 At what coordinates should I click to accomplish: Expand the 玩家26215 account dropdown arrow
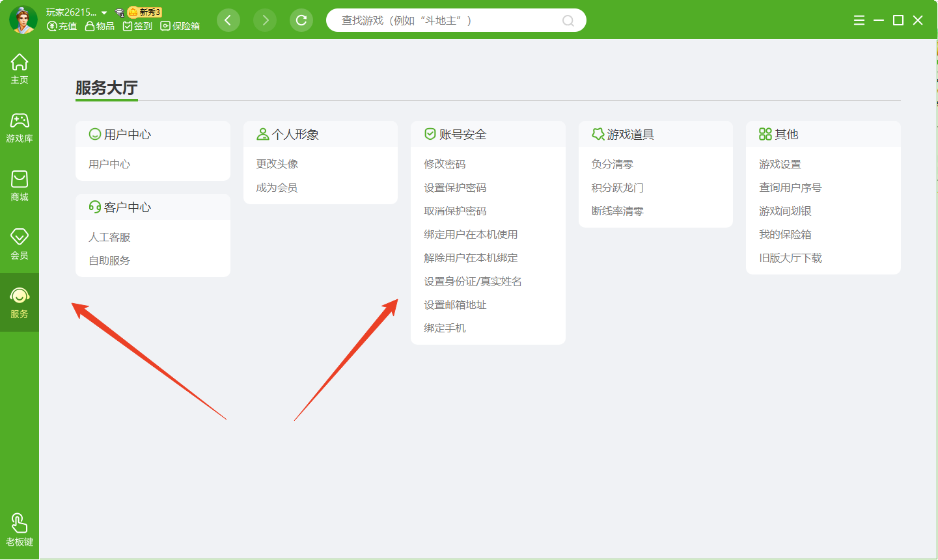click(x=104, y=13)
